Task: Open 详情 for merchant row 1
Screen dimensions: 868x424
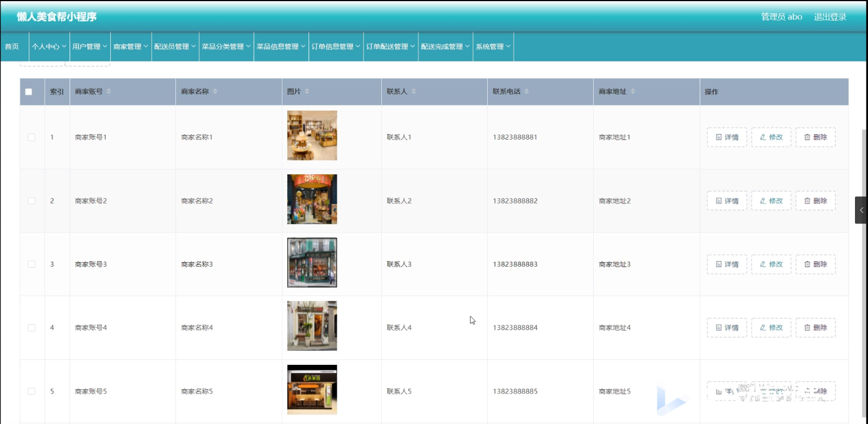Action: 727,137
